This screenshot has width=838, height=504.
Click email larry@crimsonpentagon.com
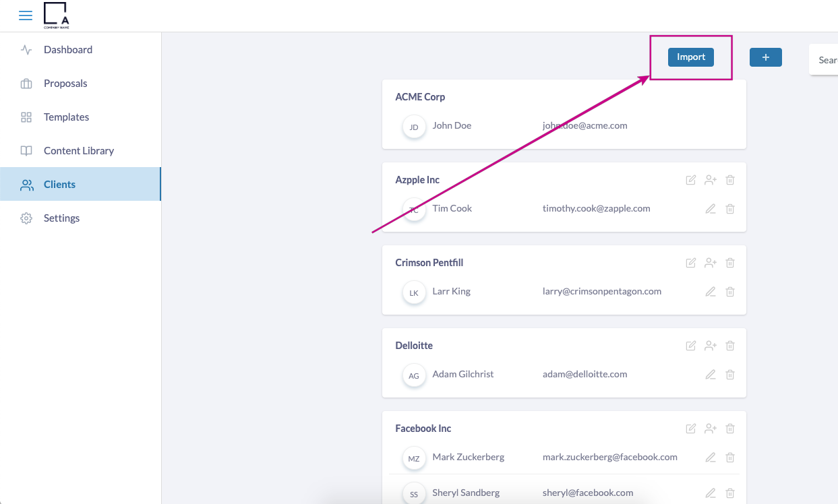point(602,292)
